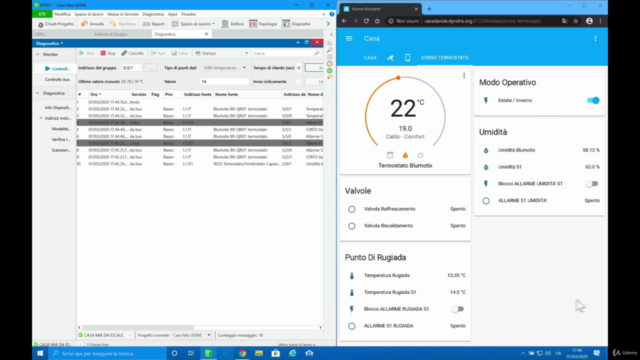
Task: Set thermostat to heat mode flame icon
Action: [405, 155]
